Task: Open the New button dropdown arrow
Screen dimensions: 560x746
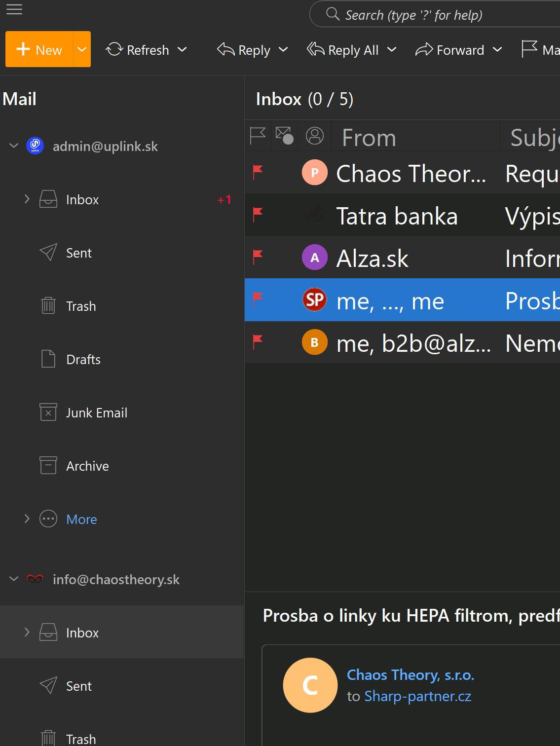Action: pos(82,49)
